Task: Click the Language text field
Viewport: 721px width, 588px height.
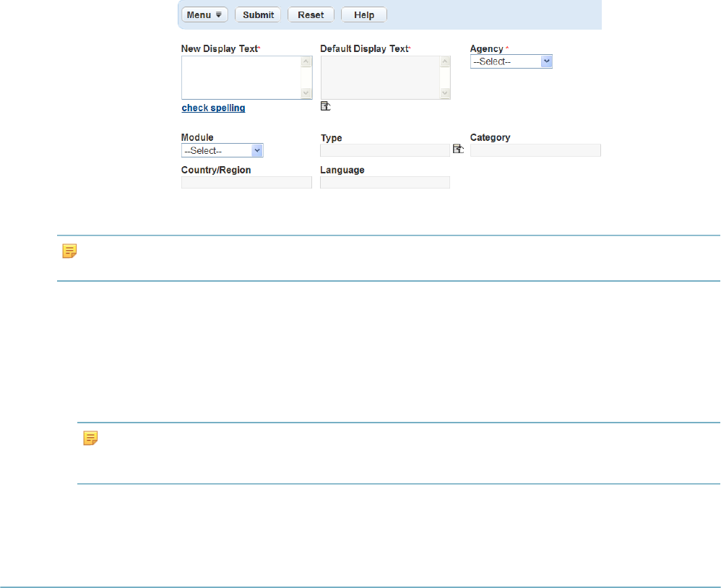Action: pyautogui.click(x=385, y=183)
